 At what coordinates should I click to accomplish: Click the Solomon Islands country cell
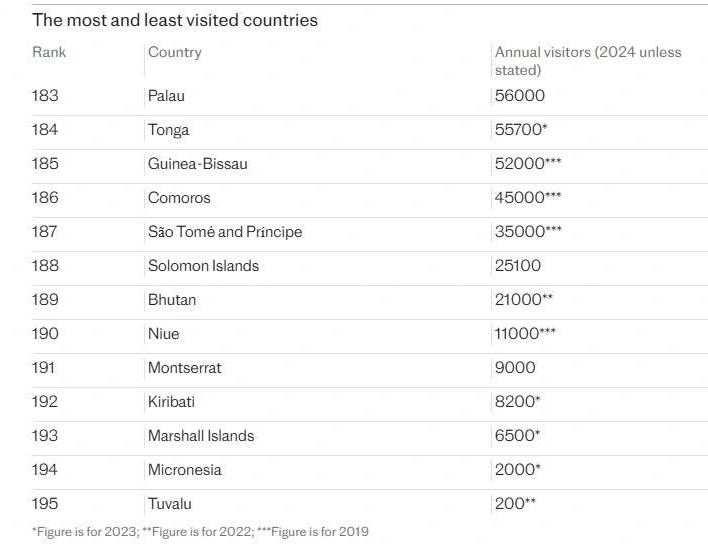coord(203,266)
